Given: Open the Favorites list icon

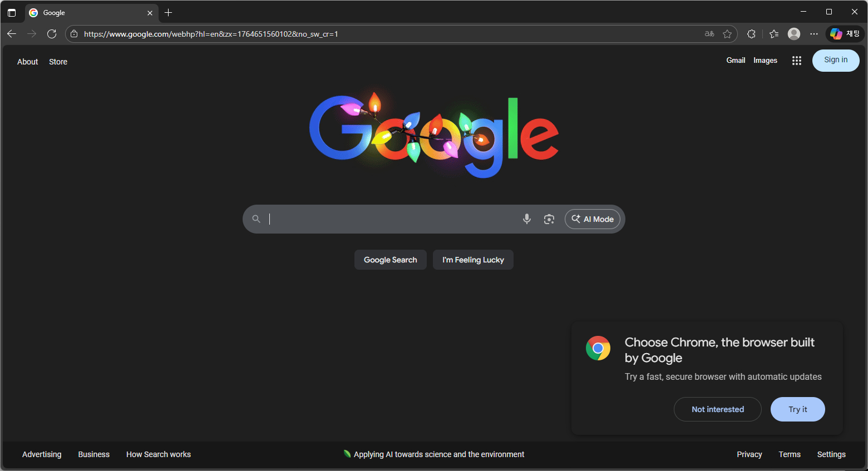Looking at the screenshot, I should click(x=774, y=34).
